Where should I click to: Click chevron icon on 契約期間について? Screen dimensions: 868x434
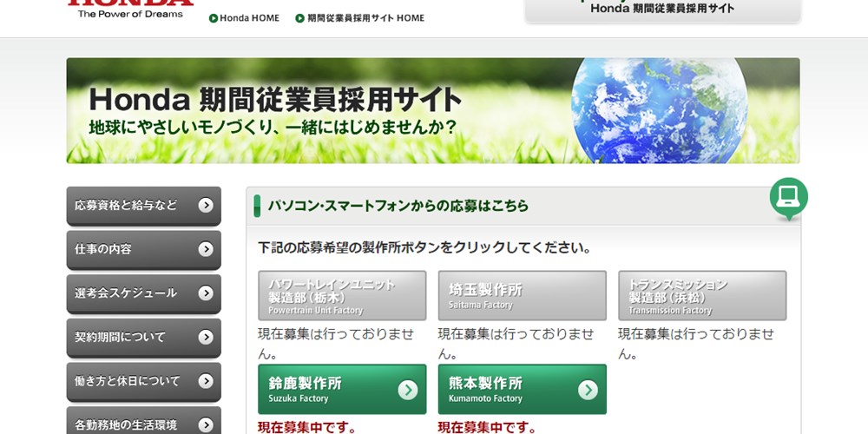pyautogui.click(x=206, y=337)
